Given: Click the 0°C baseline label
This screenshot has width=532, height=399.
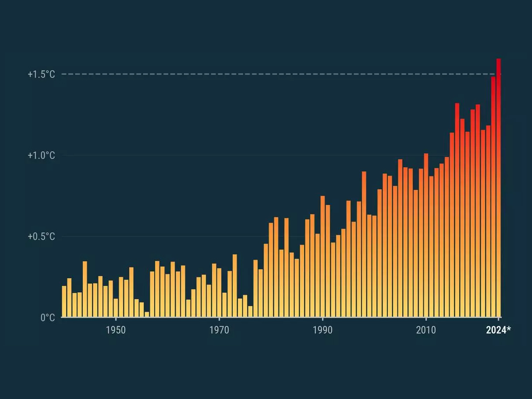Looking at the screenshot, I should point(48,318).
